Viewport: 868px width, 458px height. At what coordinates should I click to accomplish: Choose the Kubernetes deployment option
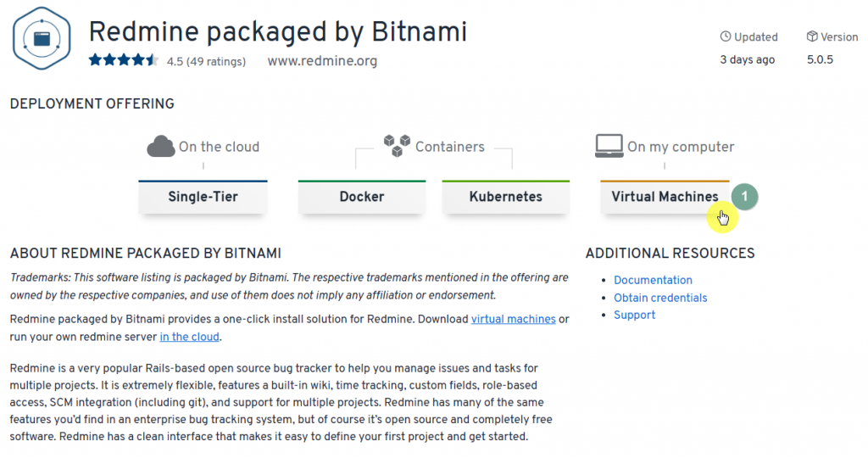coord(505,197)
